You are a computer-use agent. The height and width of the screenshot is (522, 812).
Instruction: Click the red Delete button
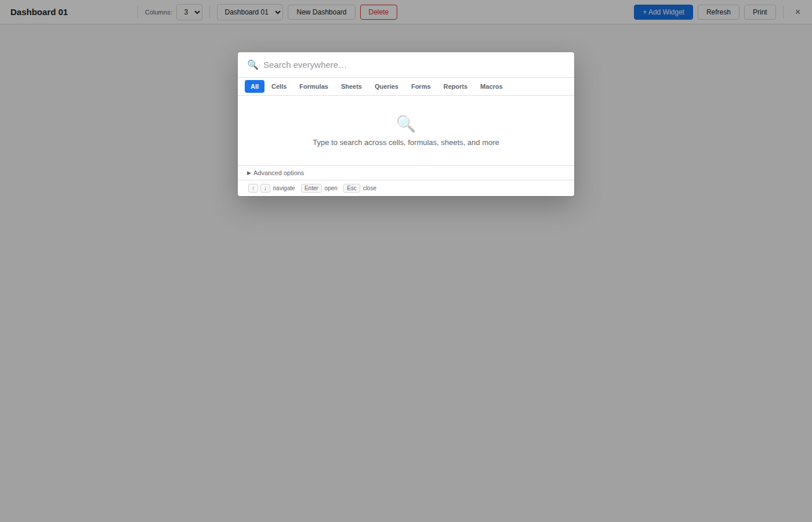(379, 12)
